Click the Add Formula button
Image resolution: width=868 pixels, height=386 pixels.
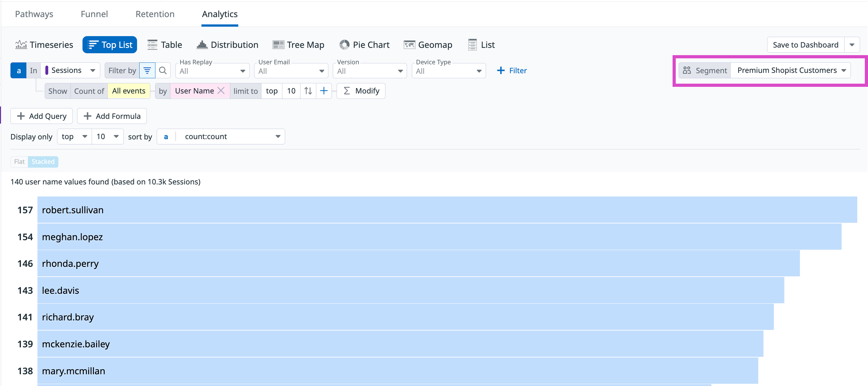[x=112, y=116]
